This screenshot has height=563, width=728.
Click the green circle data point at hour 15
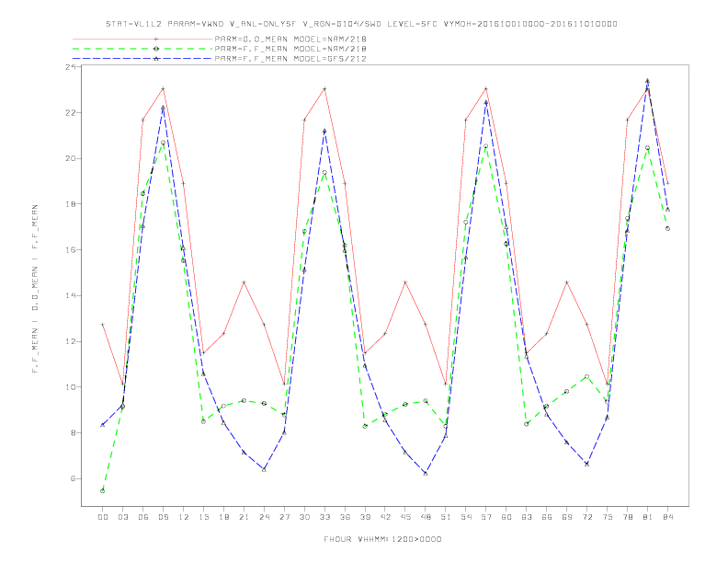203,421
